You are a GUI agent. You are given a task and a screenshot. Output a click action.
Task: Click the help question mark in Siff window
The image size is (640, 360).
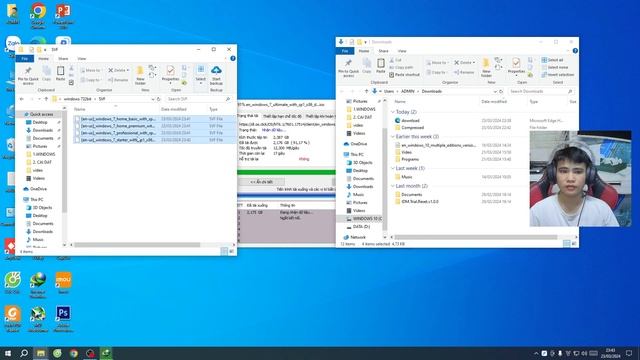click(x=233, y=58)
